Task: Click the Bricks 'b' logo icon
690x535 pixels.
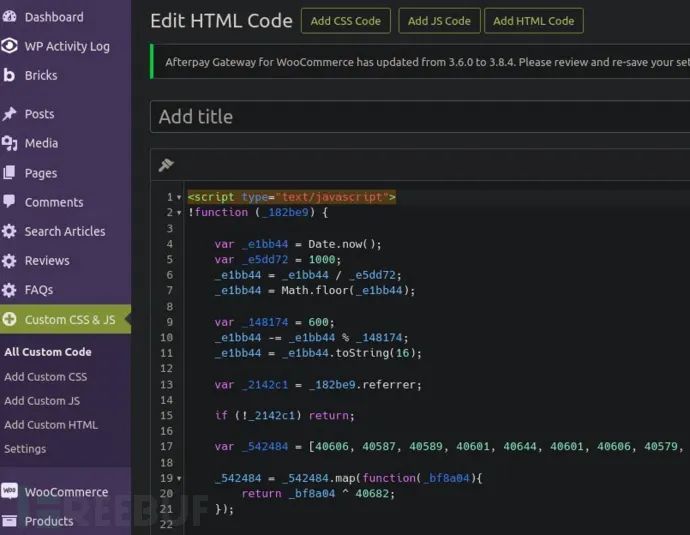Action: [9, 75]
